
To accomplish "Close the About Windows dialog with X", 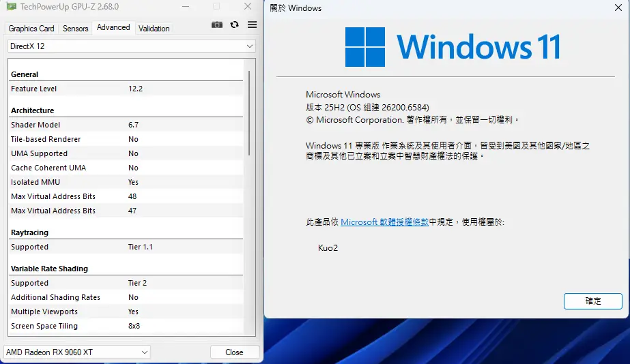I will (x=614, y=8).
